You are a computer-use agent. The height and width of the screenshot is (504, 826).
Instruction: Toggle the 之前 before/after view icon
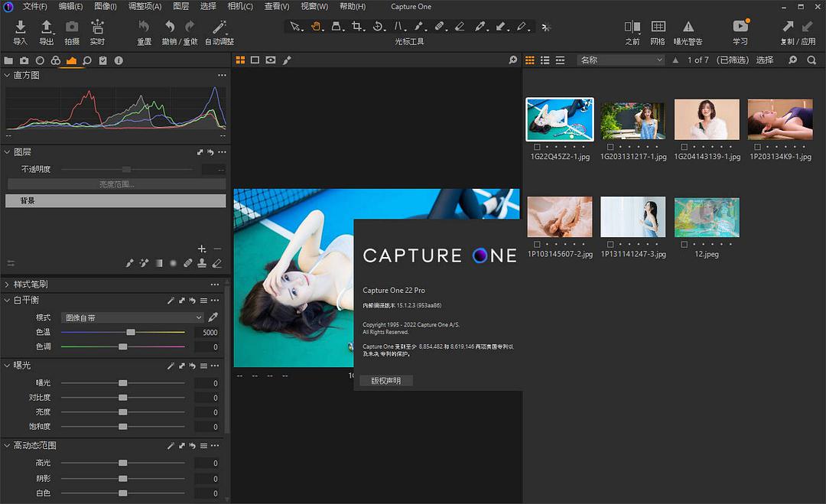pyautogui.click(x=633, y=27)
